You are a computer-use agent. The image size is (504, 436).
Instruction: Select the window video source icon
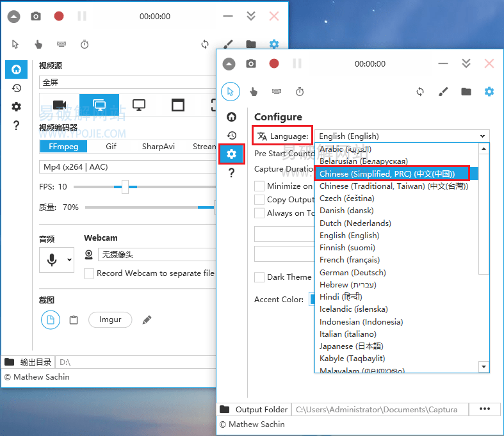click(x=177, y=105)
